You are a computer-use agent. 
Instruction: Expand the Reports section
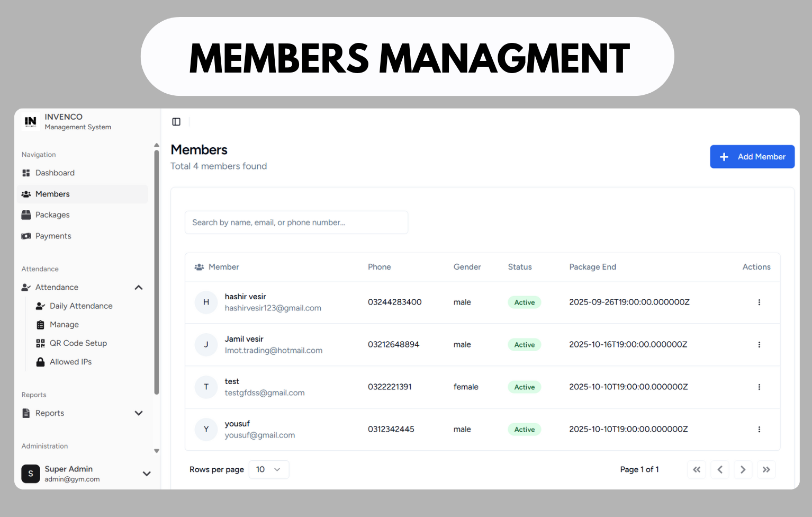coord(138,413)
